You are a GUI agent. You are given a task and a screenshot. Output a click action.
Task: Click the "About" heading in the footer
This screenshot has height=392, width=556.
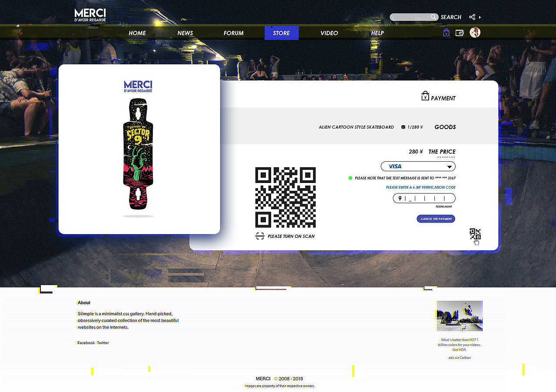[x=84, y=302]
